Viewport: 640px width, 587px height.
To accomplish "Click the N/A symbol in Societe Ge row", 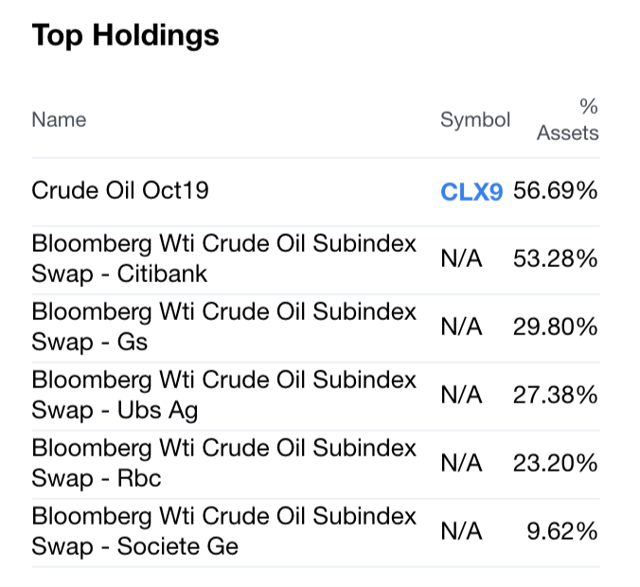I will click(x=461, y=532).
